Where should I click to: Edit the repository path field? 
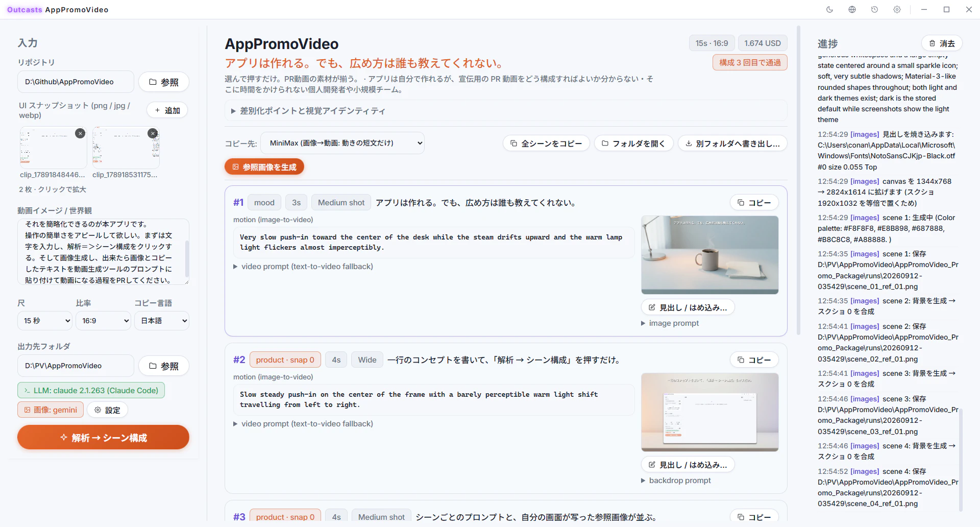pos(76,82)
